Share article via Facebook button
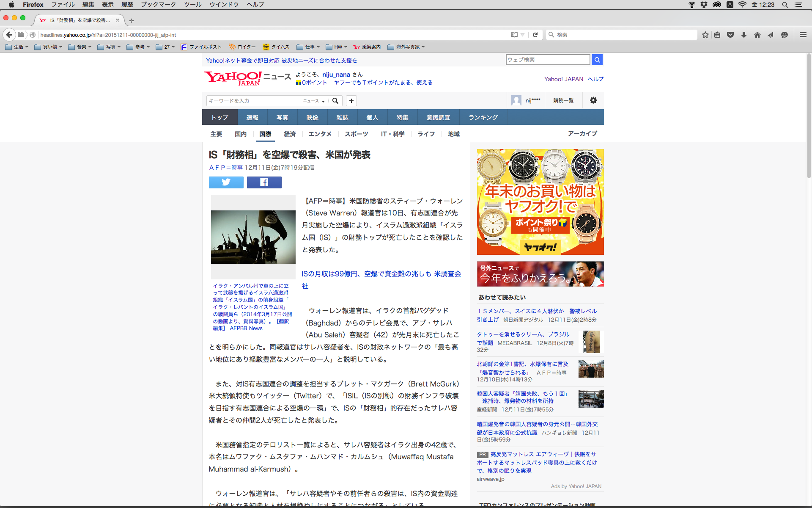 click(264, 182)
